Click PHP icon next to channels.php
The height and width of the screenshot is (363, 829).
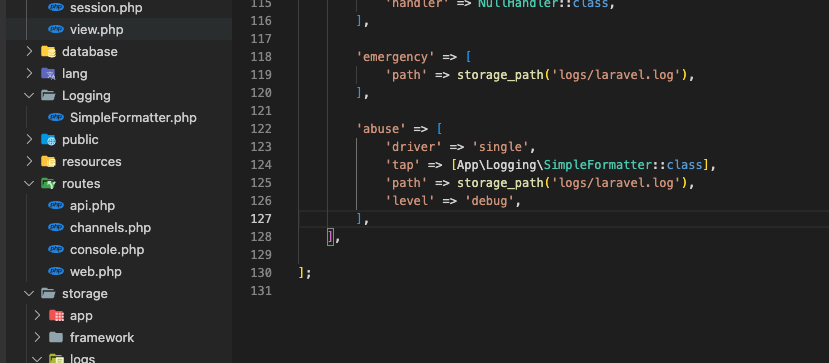pyautogui.click(x=56, y=227)
